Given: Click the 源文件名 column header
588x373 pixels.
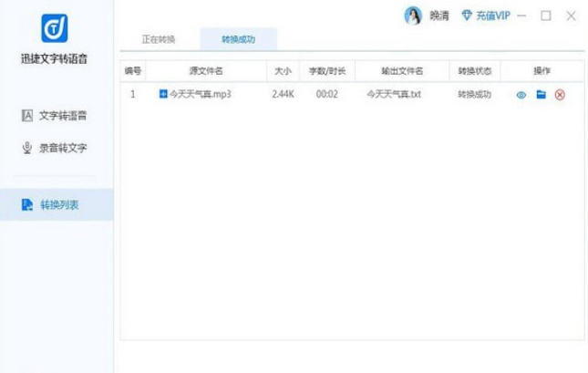Looking at the screenshot, I should (x=206, y=71).
